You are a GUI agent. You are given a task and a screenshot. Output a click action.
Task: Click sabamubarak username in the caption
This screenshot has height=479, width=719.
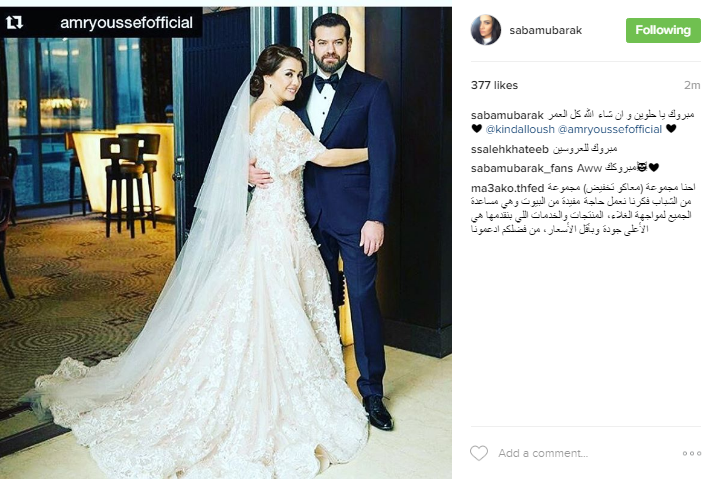click(x=507, y=115)
